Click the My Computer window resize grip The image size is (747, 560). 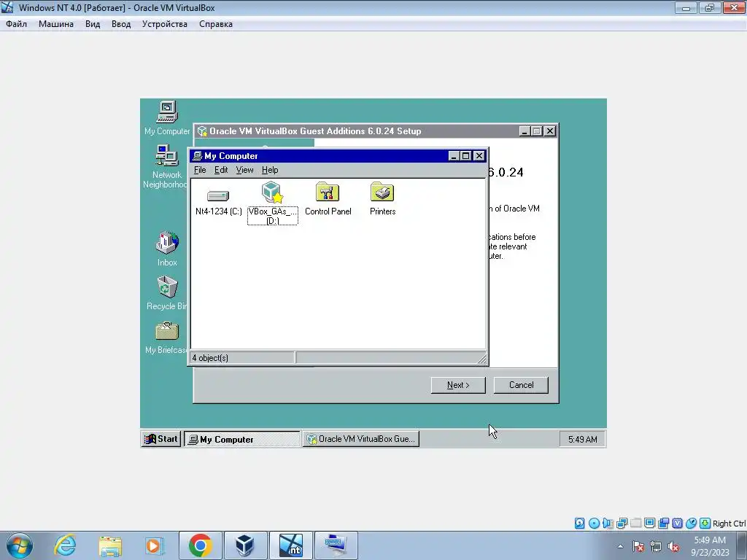(x=481, y=359)
